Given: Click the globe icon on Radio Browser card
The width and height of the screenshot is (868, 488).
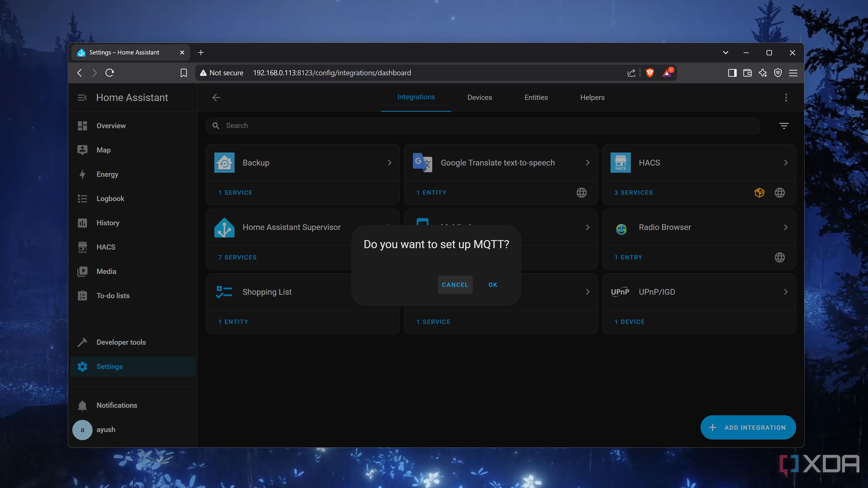Looking at the screenshot, I should point(779,257).
